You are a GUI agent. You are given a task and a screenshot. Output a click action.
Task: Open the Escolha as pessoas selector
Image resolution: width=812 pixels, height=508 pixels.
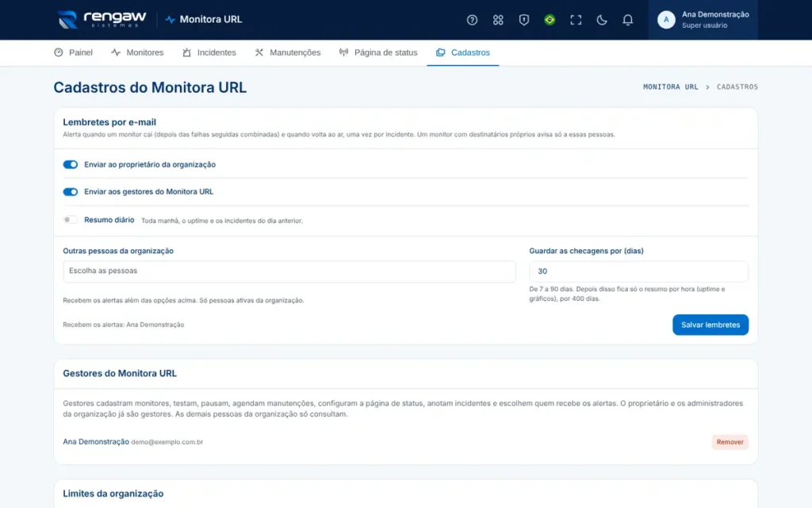289,271
